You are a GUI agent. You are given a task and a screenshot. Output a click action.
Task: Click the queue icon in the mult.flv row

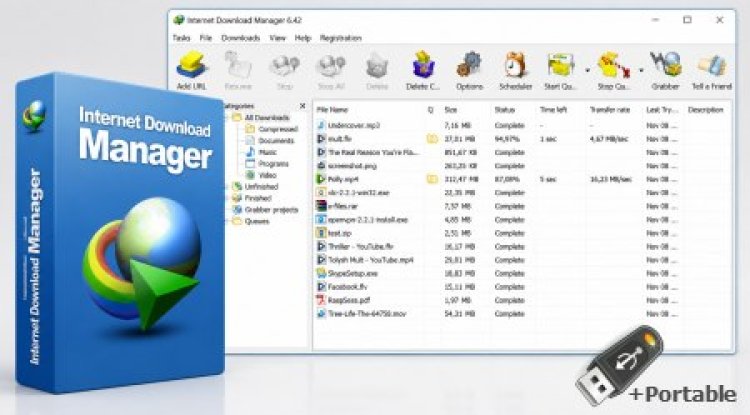coord(432,139)
